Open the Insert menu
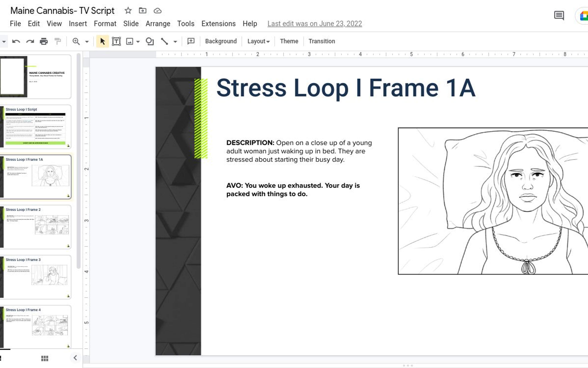Image resolution: width=588 pixels, height=368 pixels. [x=78, y=24]
